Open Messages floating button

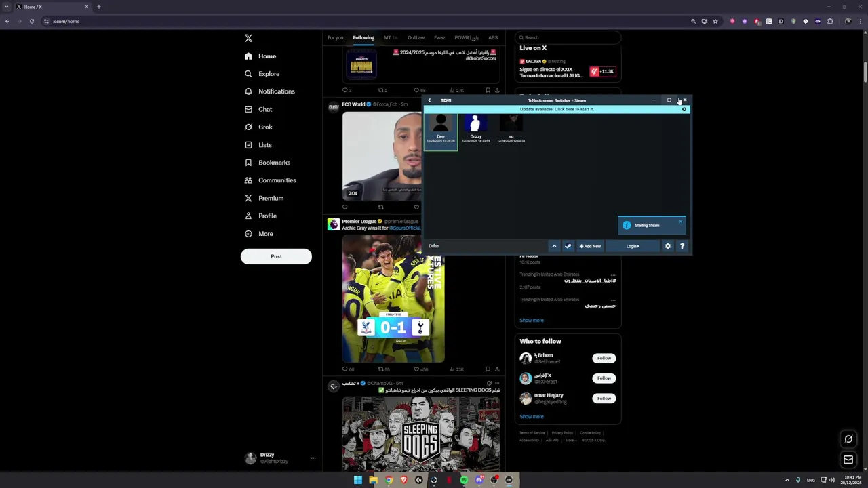tap(848, 460)
